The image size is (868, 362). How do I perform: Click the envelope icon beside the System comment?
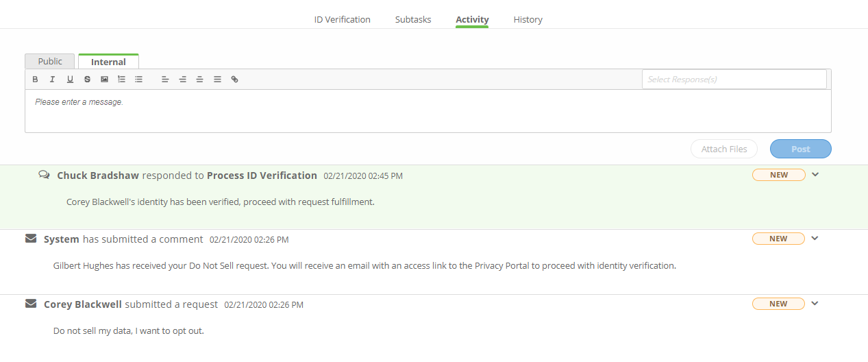click(31, 239)
